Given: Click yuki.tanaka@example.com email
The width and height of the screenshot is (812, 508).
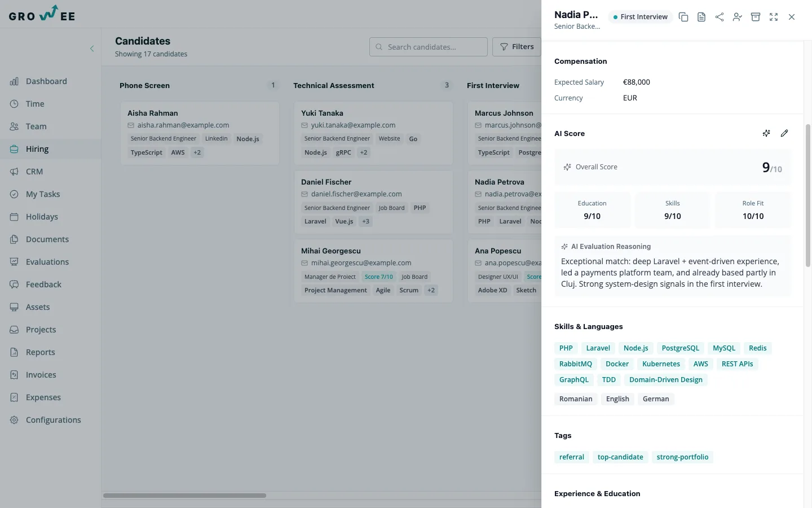Looking at the screenshot, I should tap(353, 125).
